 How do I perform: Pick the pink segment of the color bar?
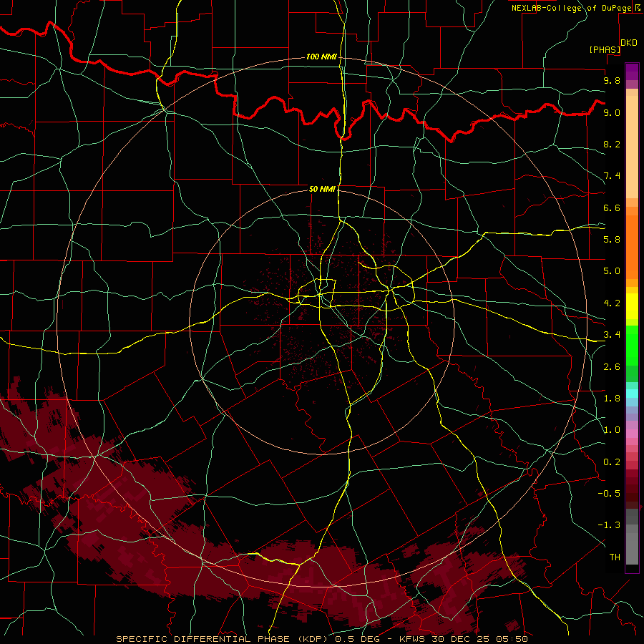[x=632, y=434]
